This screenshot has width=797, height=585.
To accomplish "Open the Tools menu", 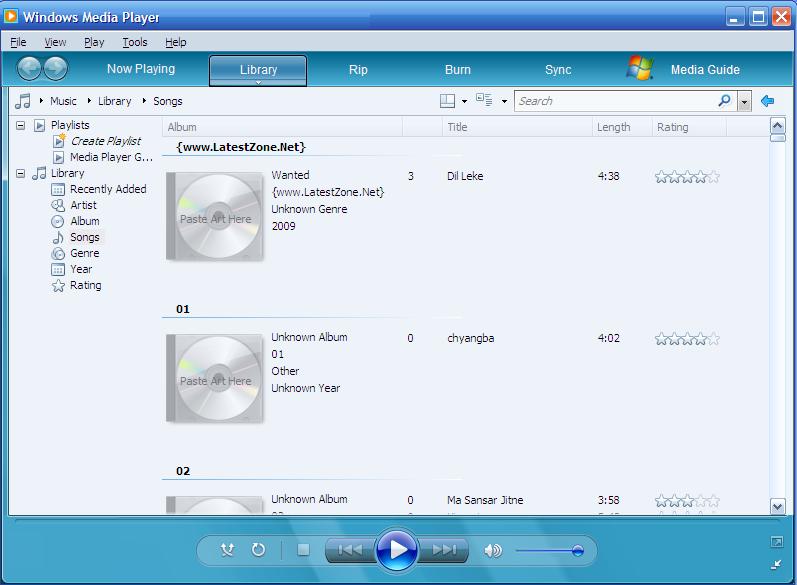I will (x=135, y=42).
